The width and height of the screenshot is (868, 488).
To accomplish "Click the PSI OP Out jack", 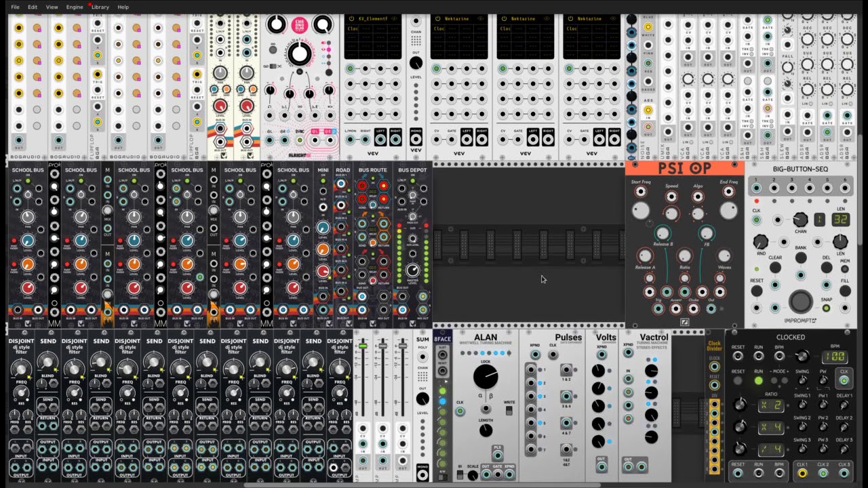I will (711, 308).
